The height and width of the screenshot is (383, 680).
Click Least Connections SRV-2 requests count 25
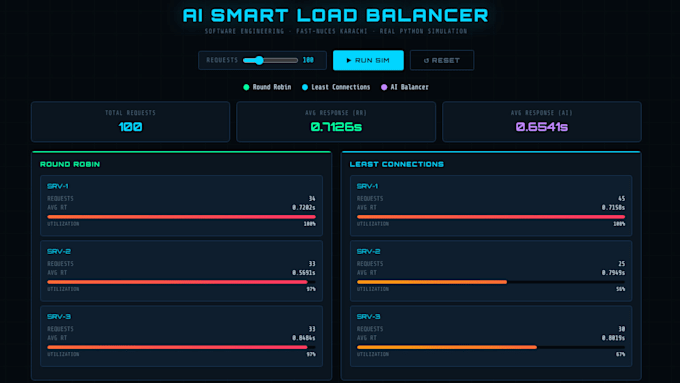point(622,264)
